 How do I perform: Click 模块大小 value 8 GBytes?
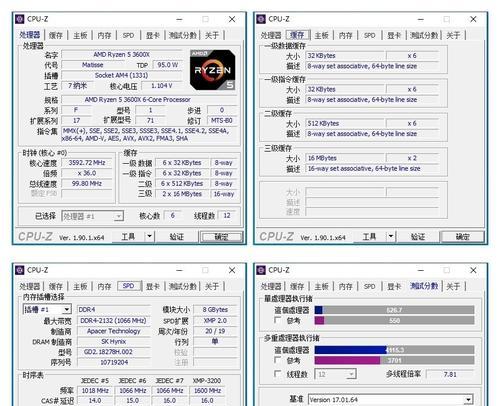(x=215, y=310)
